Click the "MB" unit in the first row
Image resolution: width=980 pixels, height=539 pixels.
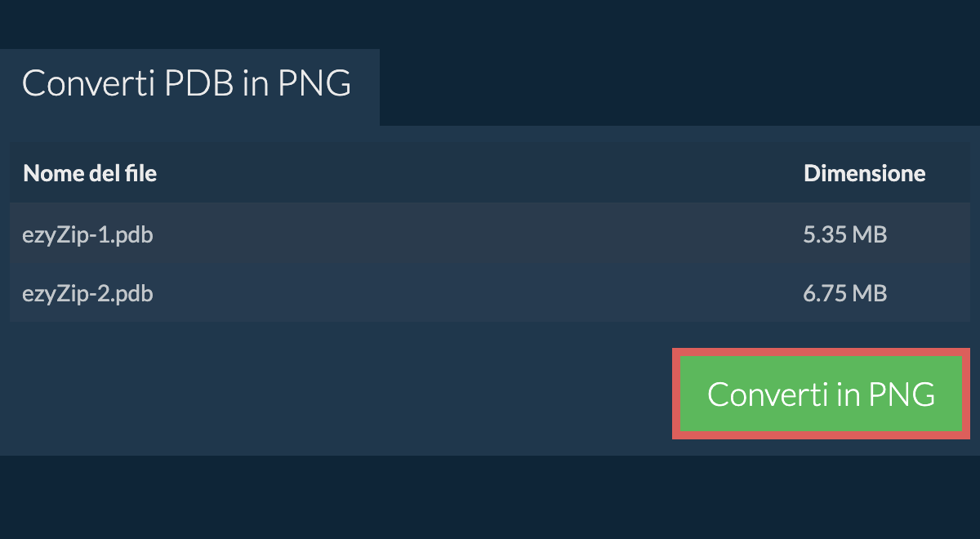[870, 235]
